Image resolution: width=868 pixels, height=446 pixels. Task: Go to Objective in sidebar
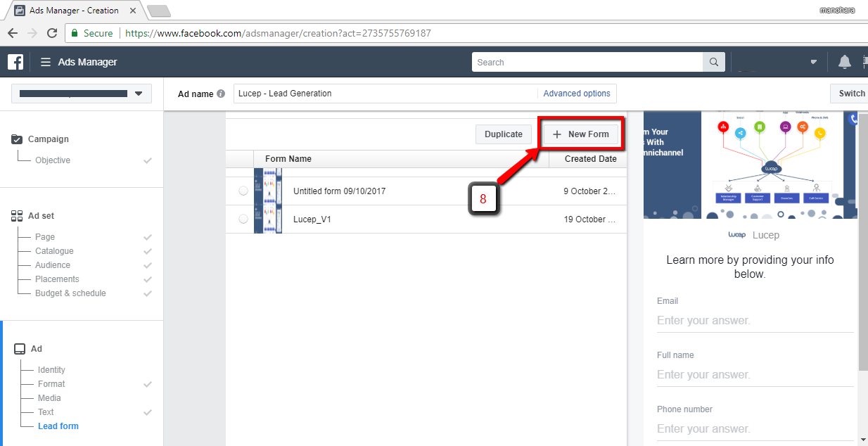tap(53, 160)
